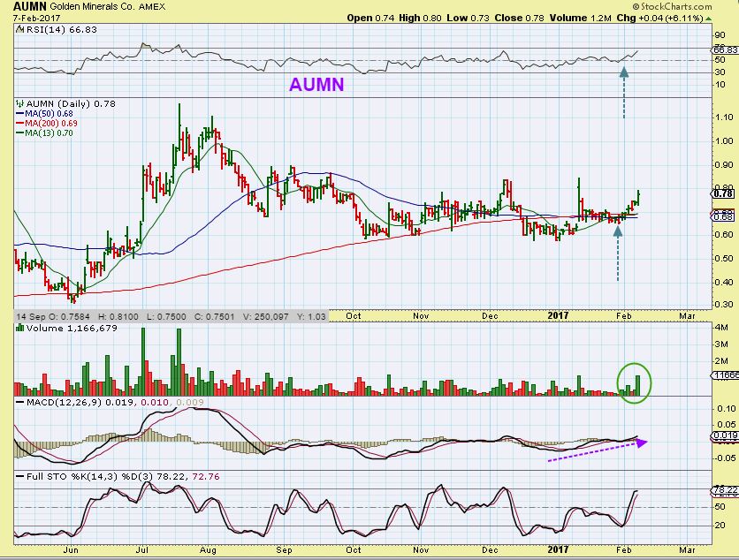Click the Chg +0.04 (+6.11%) value
This screenshot has height=560, width=739.
pos(659,19)
